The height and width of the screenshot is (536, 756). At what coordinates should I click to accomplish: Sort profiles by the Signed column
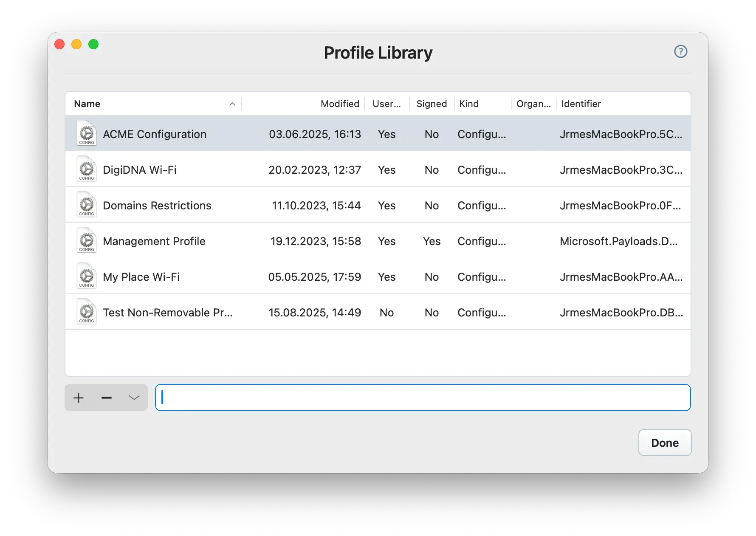[431, 104]
